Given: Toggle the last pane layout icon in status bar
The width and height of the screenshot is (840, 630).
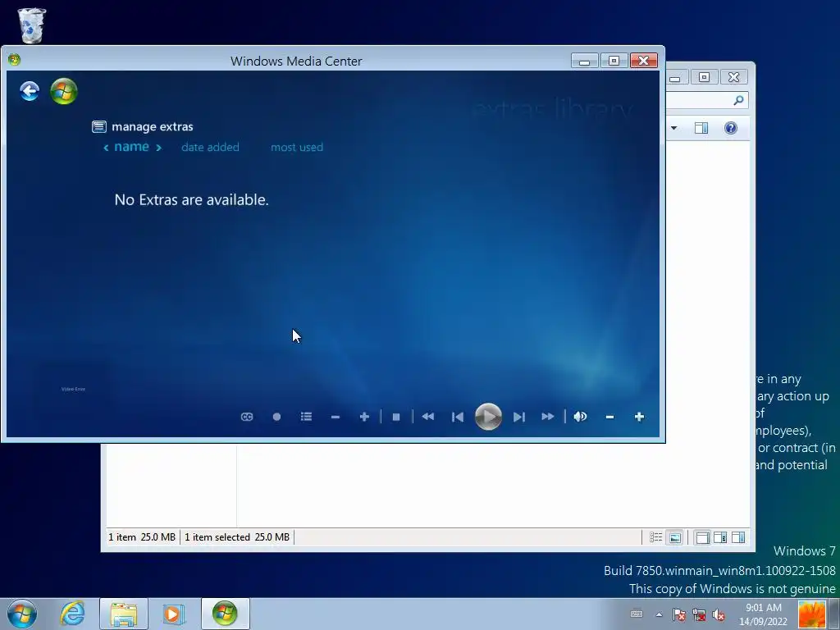Looking at the screenshot, I should point(738,537).
